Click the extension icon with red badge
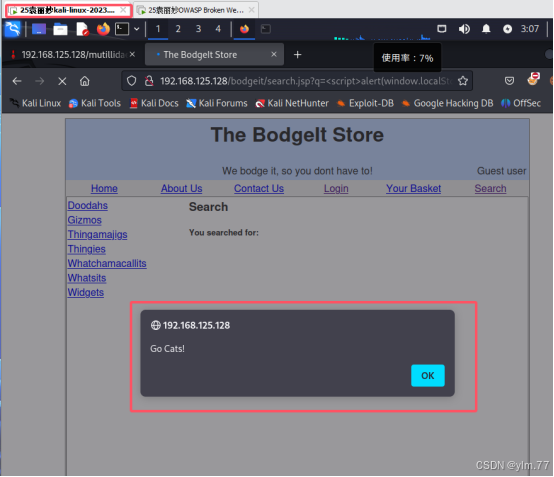554x477 pixels. pos(533,79)
